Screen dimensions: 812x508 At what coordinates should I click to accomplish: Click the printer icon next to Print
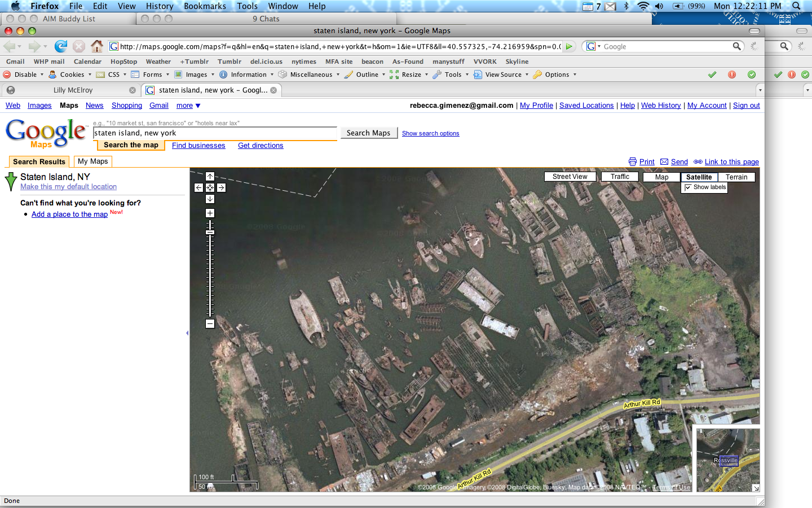[x=633, y=162]
